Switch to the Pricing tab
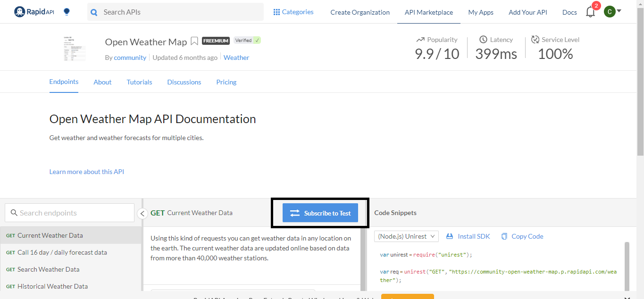The image size is (644, 299). tap(226, 82)
